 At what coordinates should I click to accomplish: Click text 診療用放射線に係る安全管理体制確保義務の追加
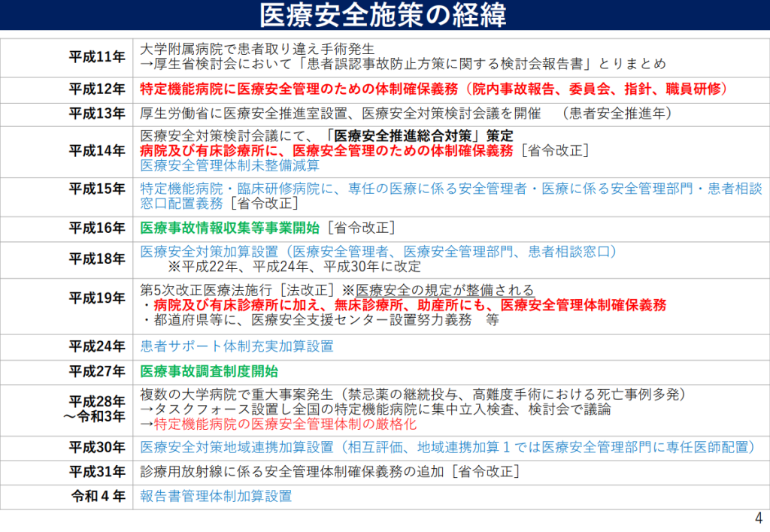coord(292,472)
